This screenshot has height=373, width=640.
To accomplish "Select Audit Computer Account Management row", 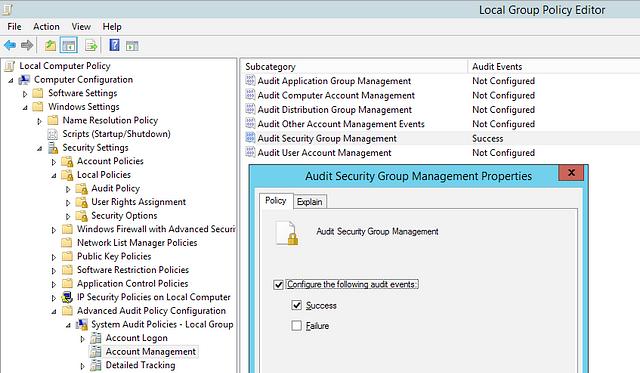I will [x=441, y=95].
